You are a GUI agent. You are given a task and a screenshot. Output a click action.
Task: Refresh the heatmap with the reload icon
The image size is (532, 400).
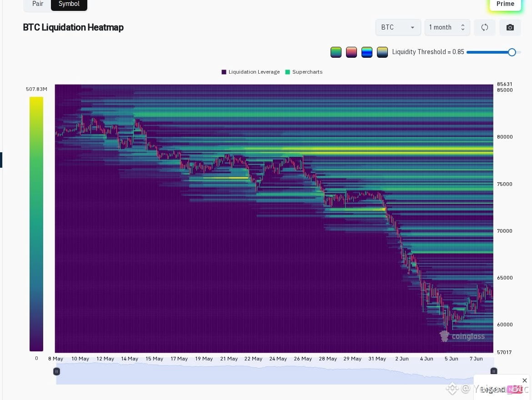point(485,27)
